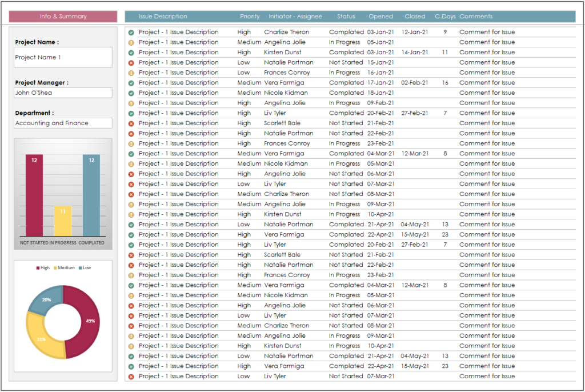585x392 pixels.
Task: Click the orange warning icon on Nicole Kidman's row
Action: [132, 163]
